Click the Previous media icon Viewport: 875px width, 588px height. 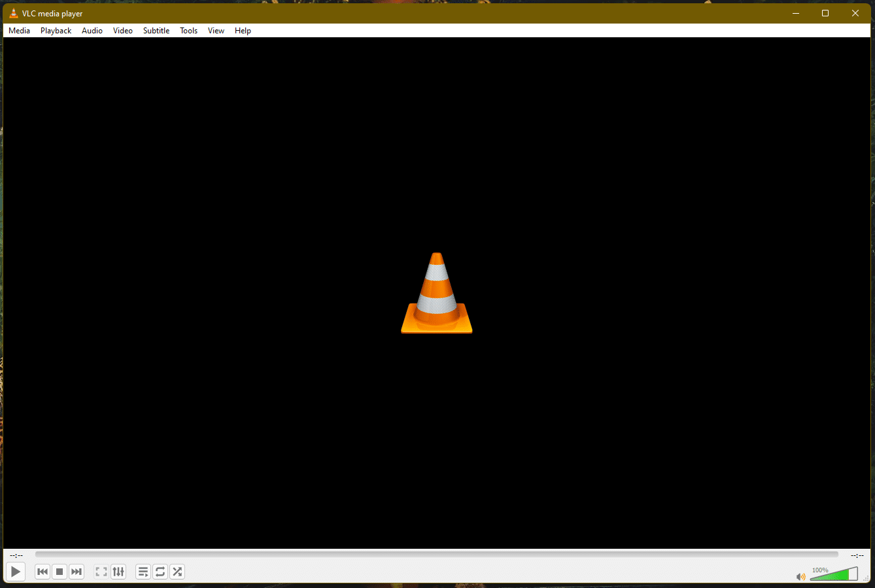42,571
